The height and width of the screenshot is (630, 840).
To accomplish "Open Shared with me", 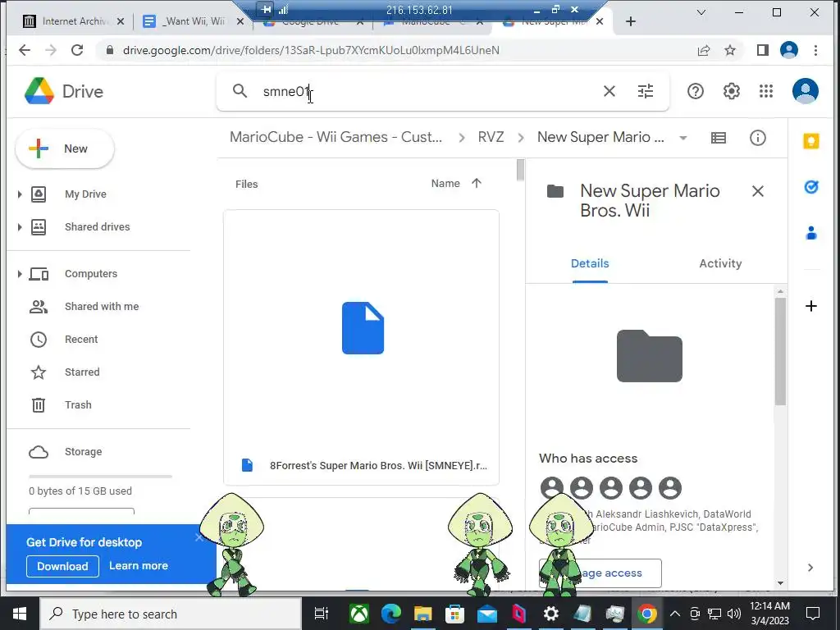I will [101, 307].
